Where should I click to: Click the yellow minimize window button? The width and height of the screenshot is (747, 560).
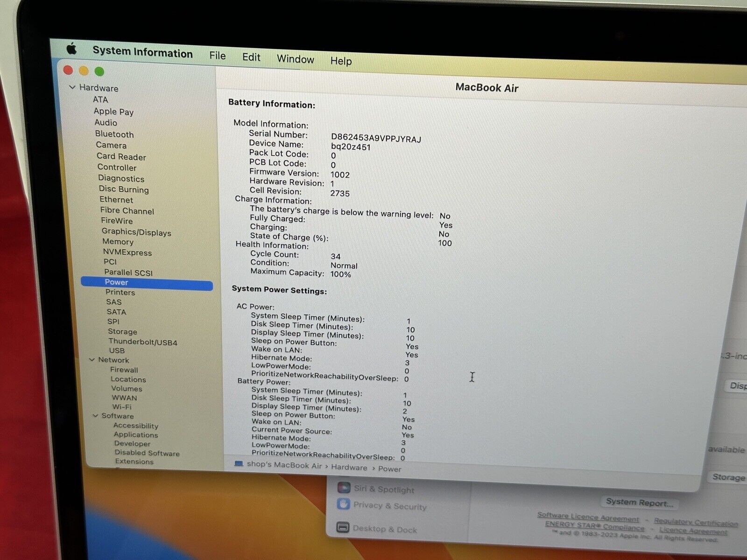[84, 71]
